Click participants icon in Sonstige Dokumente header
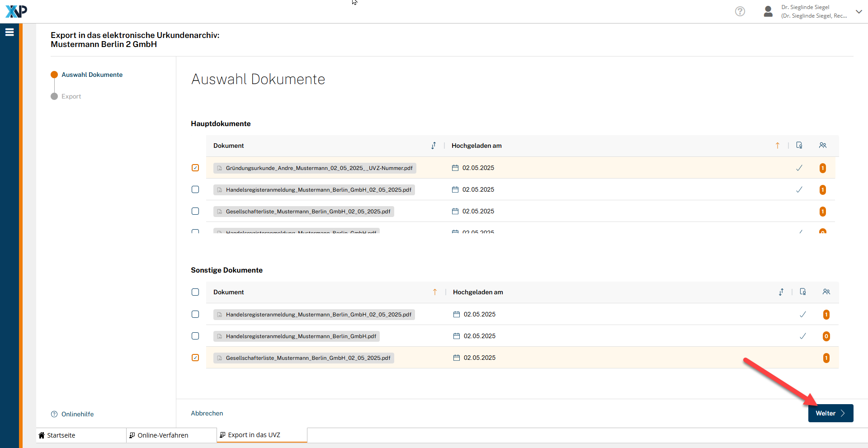 (826, 292)
